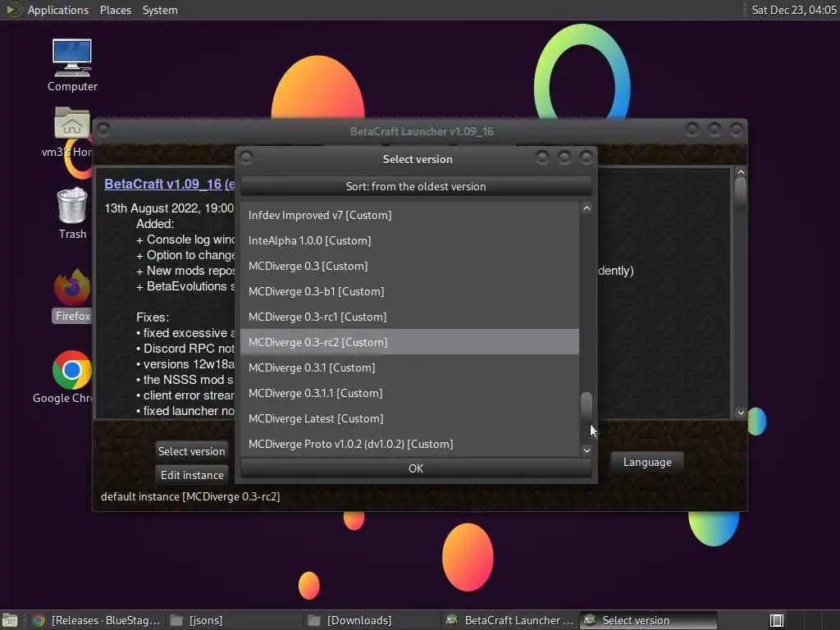Close the Select version dialog
This screenshot has width=840, height=630.
pos(587,157)
